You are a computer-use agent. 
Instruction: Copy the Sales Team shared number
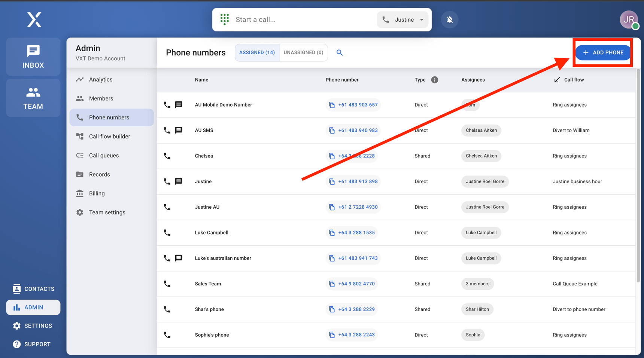pyautogui.click(x=332, y=284)
